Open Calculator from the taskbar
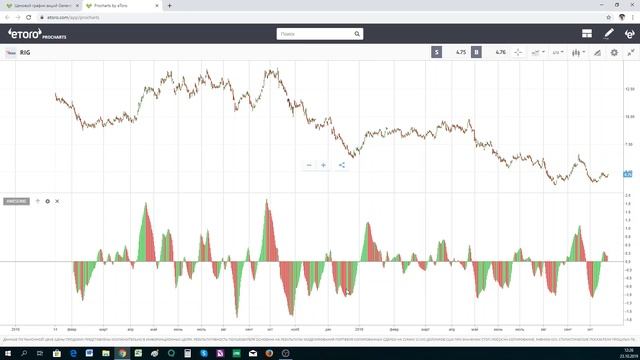This screenshot has height=360, width=640. tap(187, 353)
